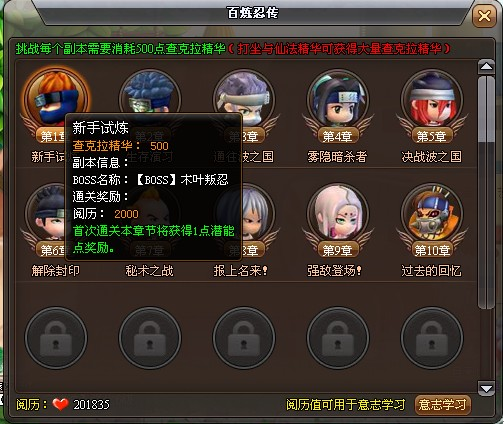
Task: Open chapter 10 过去的回忆 portrait
Action: (431, 213)
